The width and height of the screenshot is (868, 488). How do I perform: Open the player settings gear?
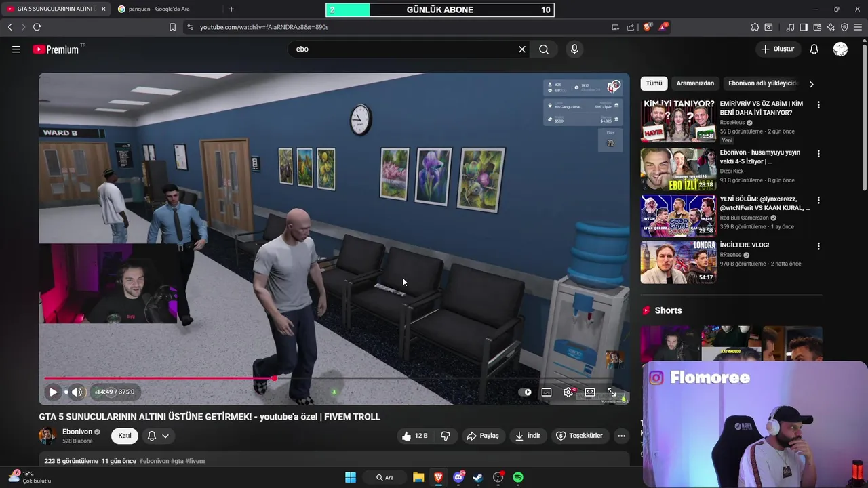tap(568, 392)
